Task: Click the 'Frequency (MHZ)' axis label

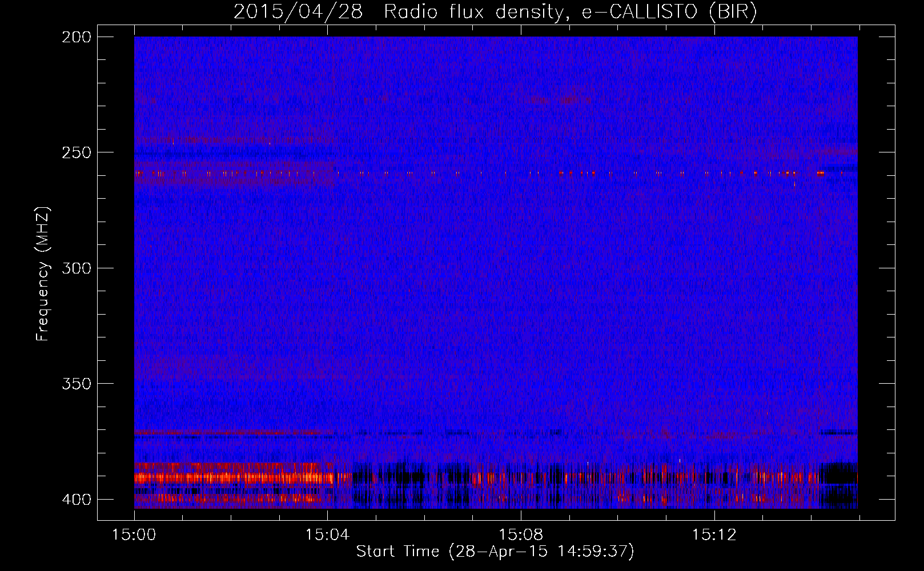Action: click(x=43, y=274)
